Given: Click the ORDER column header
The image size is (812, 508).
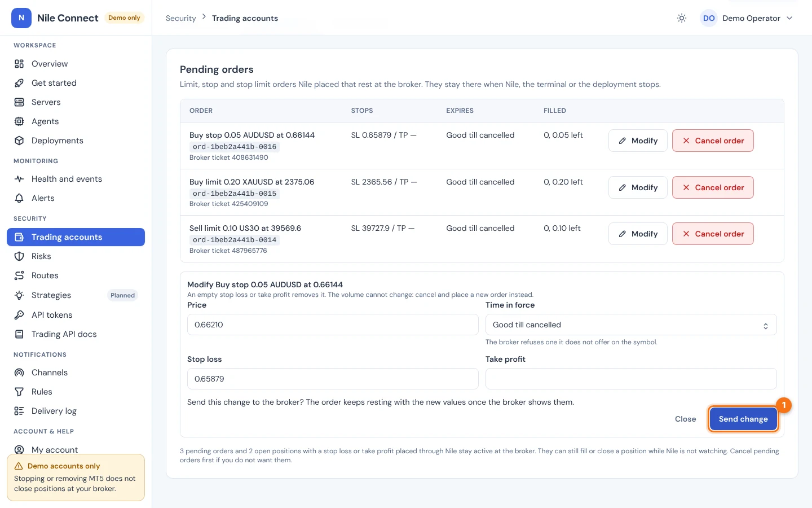Looking at the screenshot, I should point(201,111).
